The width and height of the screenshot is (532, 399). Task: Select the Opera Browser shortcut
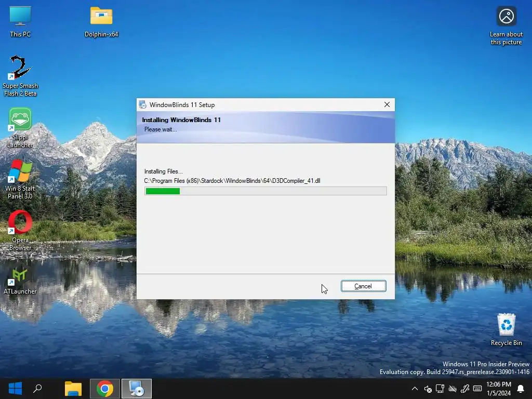coord(20,231)
